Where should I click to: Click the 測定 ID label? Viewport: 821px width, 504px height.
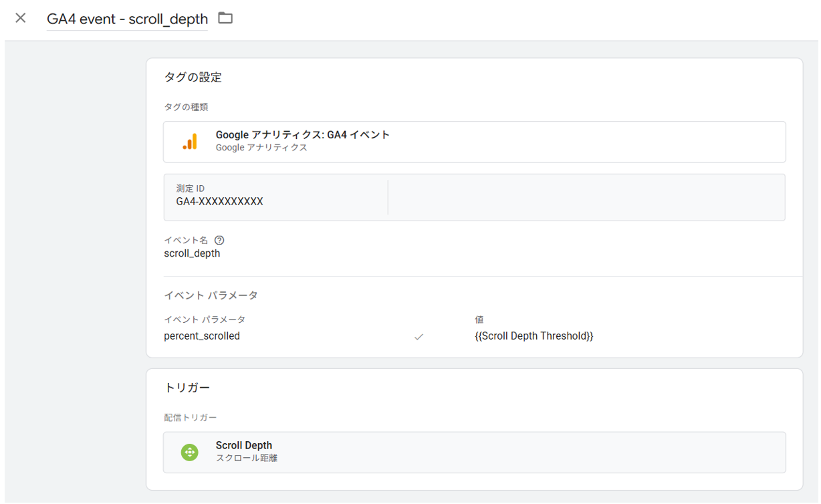pos(191,188)
